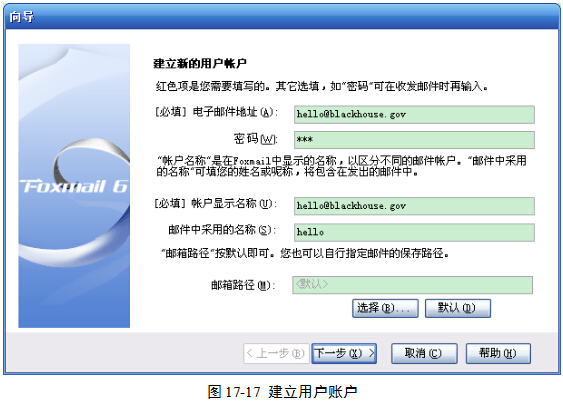Click the 建立新的用户帐户 heading
The height and width of the screenshot is (401, 563).
tap(200, 64)
